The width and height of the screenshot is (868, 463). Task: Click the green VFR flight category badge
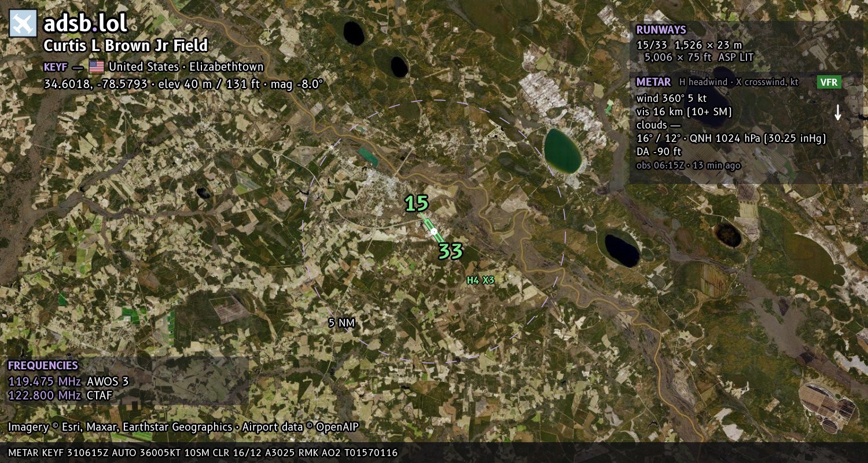[x=829, y=82]
